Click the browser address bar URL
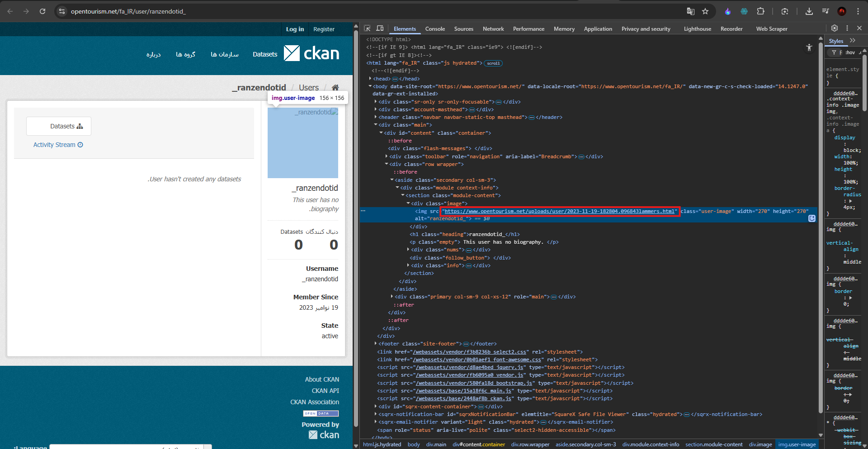 pos(128,11)
